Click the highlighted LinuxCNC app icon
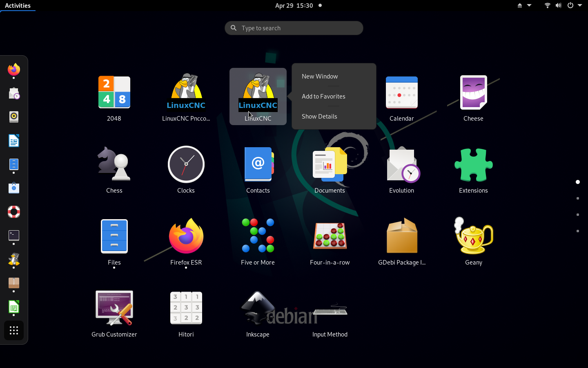588x368 pixels. pyautogui.click(x=258, y=96)
